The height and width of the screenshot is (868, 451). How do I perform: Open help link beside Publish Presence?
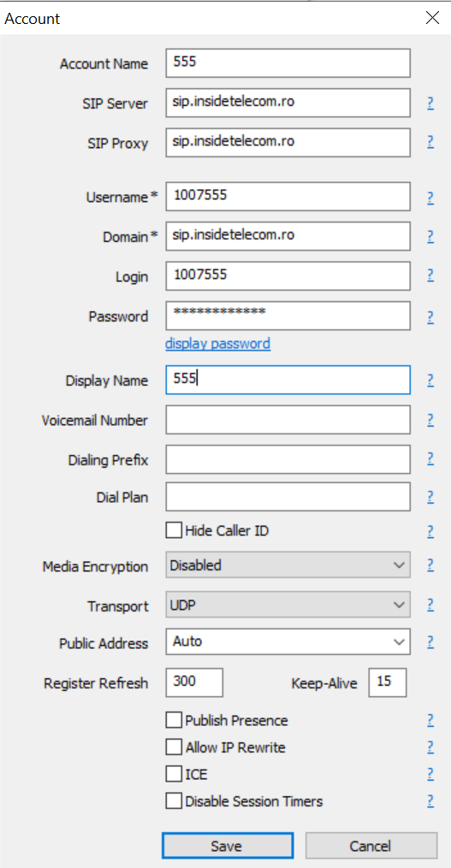430,720
